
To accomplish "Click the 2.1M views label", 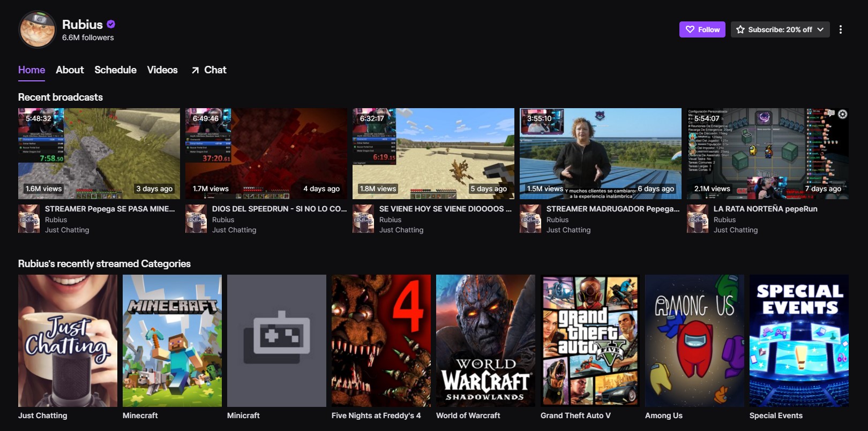I will [712, 188].
